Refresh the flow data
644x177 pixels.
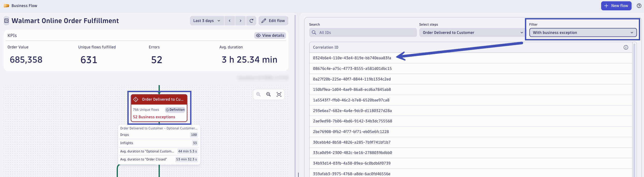click(x=251, y=21)
